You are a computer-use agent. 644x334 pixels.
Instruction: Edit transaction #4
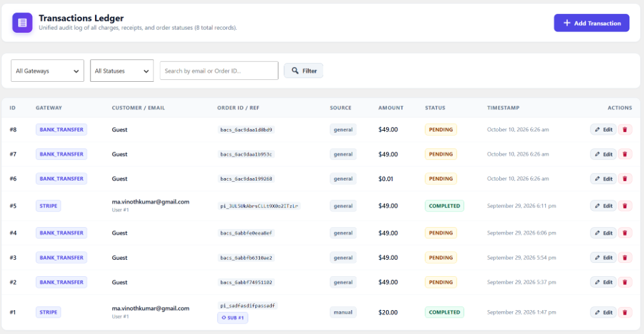(x=603, y=233)
